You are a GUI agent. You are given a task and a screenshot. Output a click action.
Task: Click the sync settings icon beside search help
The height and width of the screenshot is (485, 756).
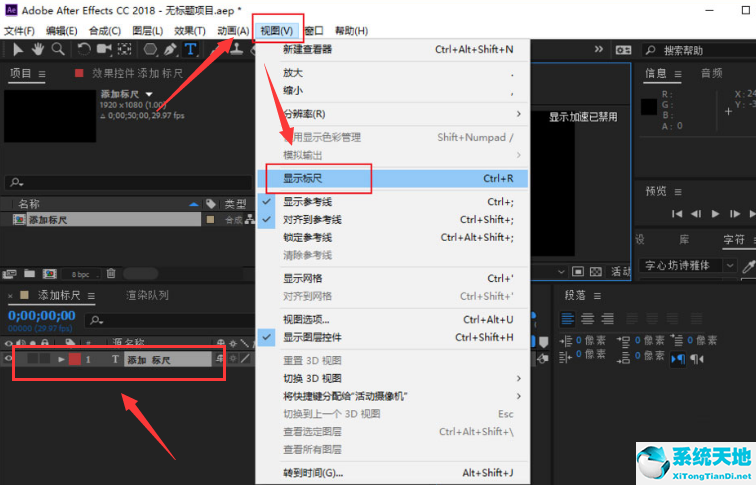coord(623,50)
